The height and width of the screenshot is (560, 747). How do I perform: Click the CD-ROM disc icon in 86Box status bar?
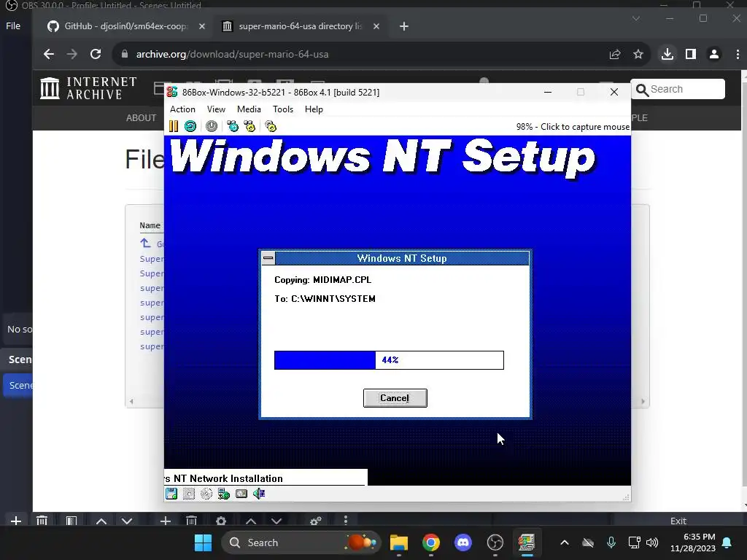click(206, 494)
